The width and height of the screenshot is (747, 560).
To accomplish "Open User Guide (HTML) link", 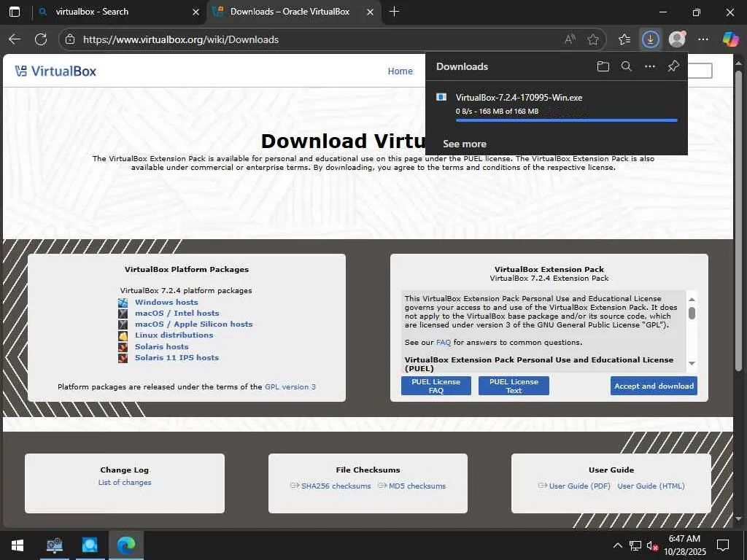I will point(651,486).
